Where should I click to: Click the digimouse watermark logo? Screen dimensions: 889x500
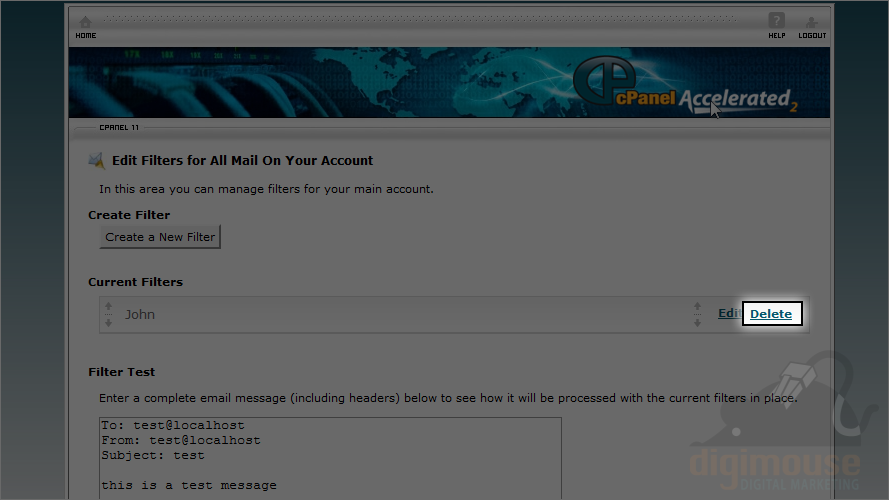point(776,422)
